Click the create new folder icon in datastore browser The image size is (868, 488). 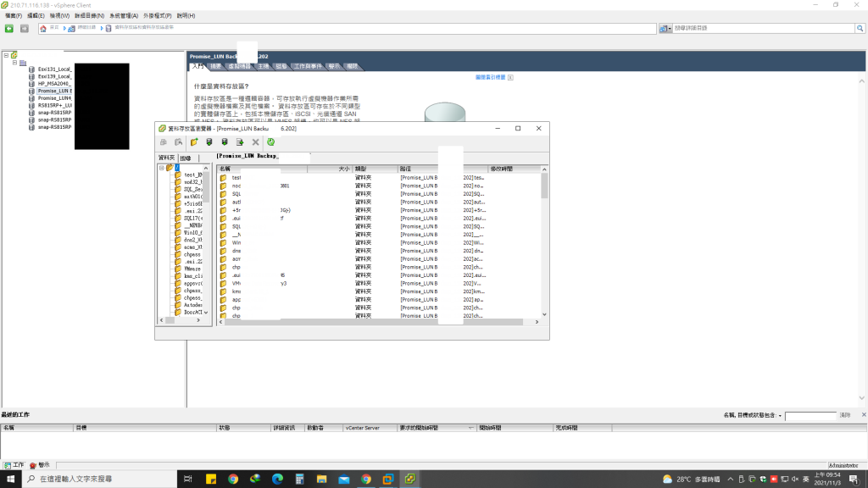[x=194, y=142]
